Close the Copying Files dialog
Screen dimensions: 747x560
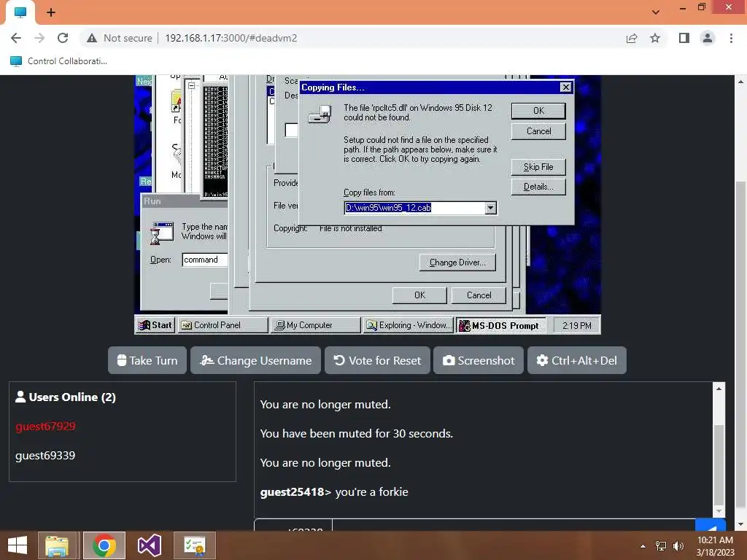coord(565,87)
